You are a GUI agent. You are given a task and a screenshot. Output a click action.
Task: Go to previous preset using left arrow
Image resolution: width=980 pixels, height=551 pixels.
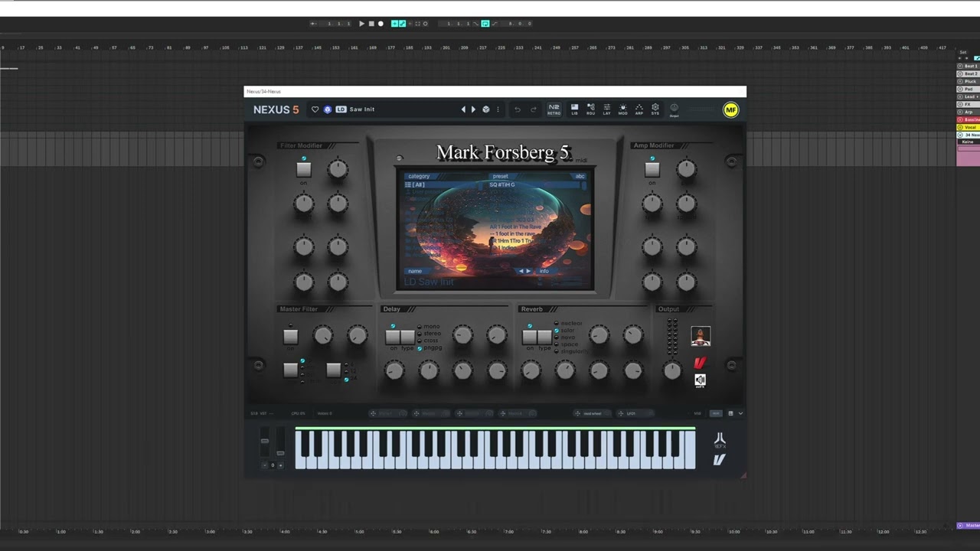pos(463,109)
